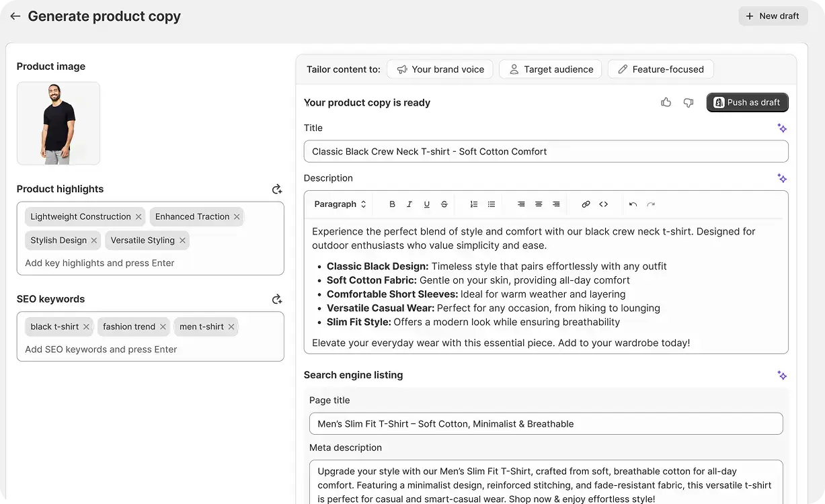Give the product copy a thumbs down

pos(688,102)
